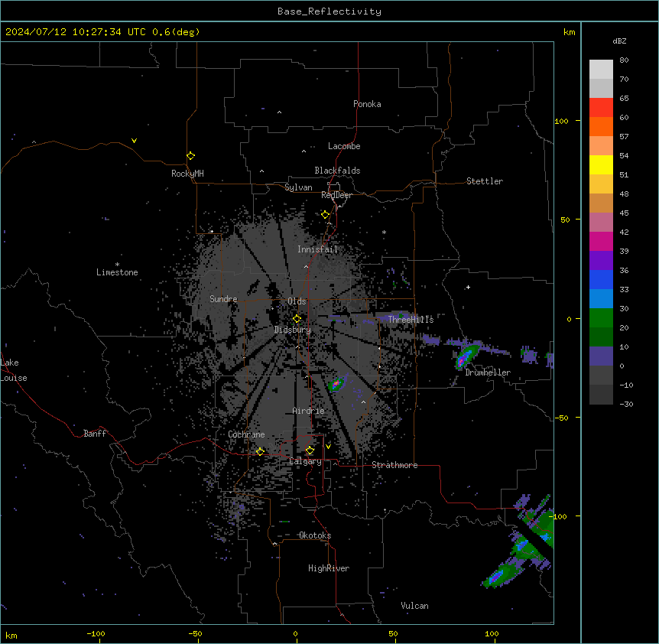Click the Base_Reflectivity title
659x644 pixels.
coord(329,11)
